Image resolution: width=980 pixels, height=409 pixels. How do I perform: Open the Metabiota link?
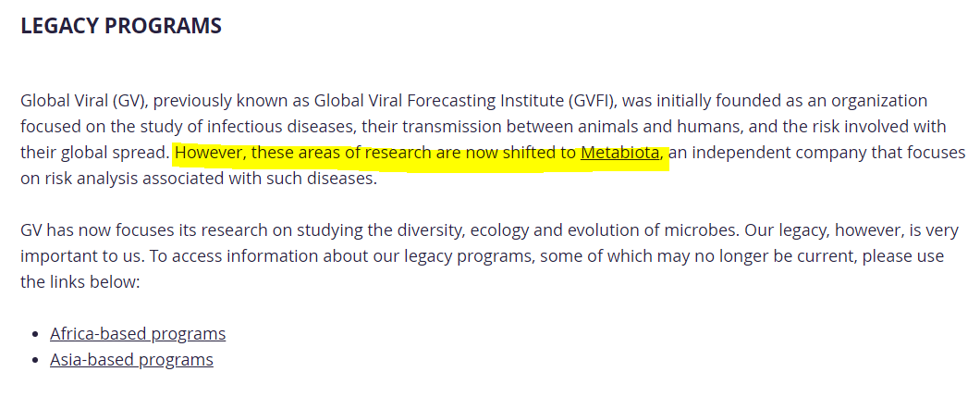pyautogui.click(x=620, y=153)
